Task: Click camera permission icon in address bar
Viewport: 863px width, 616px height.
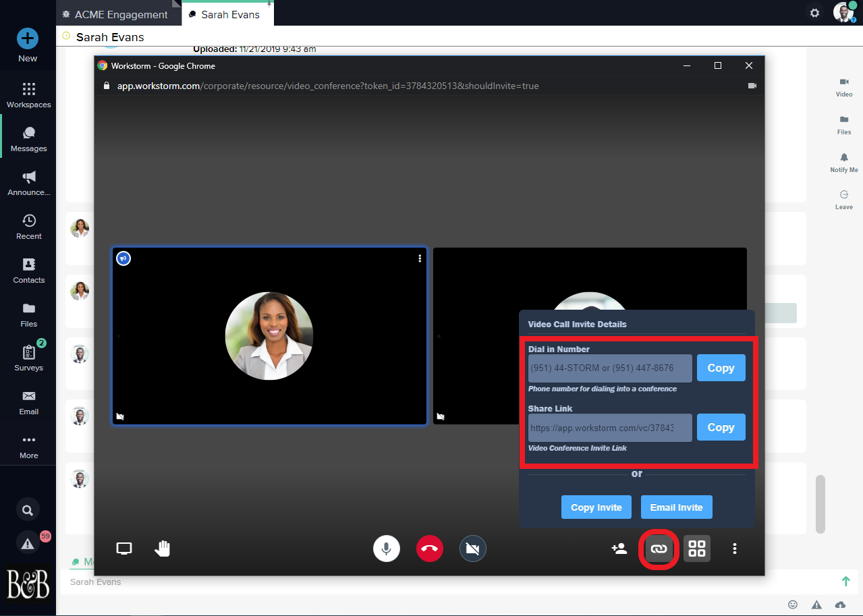Action: click(x=752, y=86)
